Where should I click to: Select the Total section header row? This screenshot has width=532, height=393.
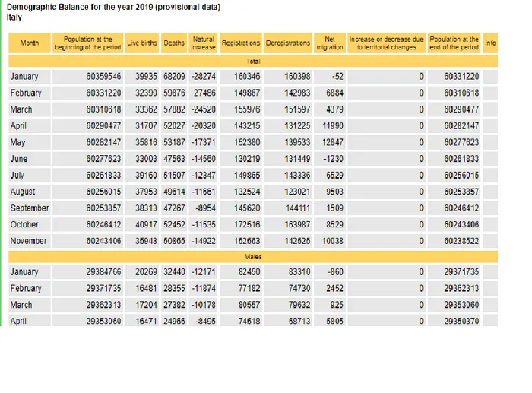tap(254, 61)
